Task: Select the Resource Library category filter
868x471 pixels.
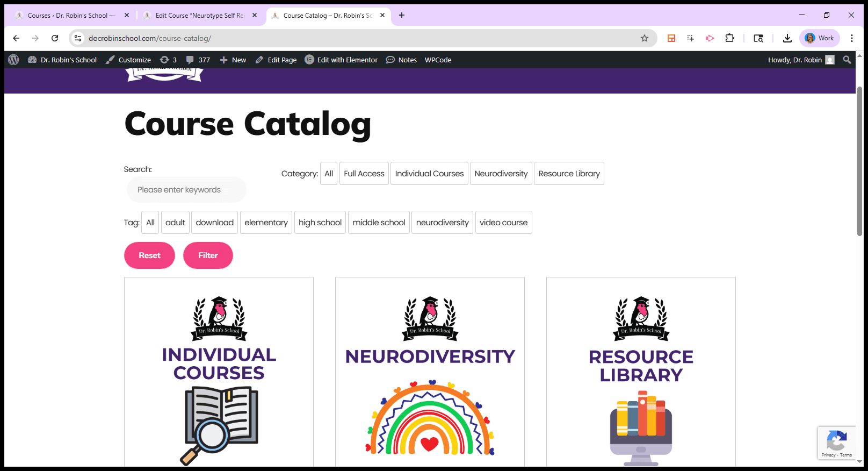Action: point(569,174)
